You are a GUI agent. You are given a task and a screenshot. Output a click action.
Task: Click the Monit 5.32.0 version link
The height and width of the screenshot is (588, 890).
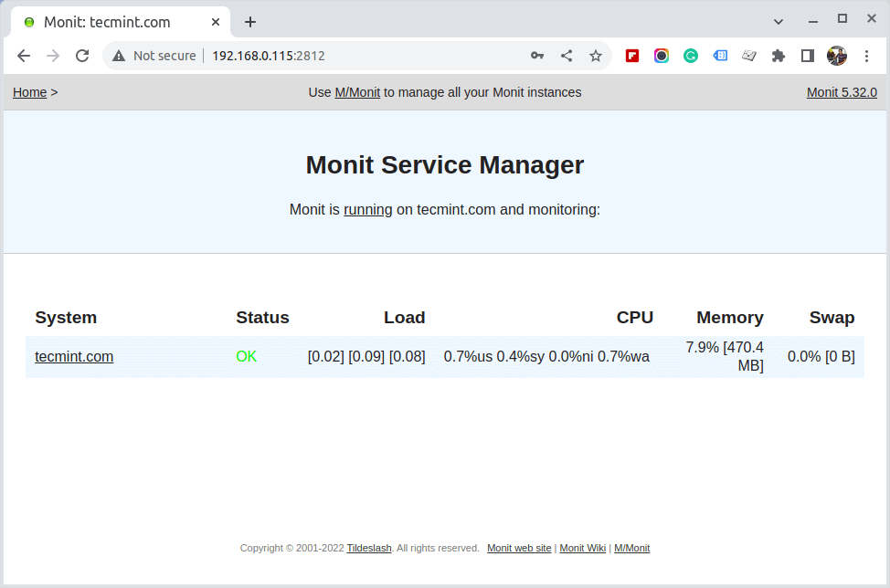[x=842, y=91]
